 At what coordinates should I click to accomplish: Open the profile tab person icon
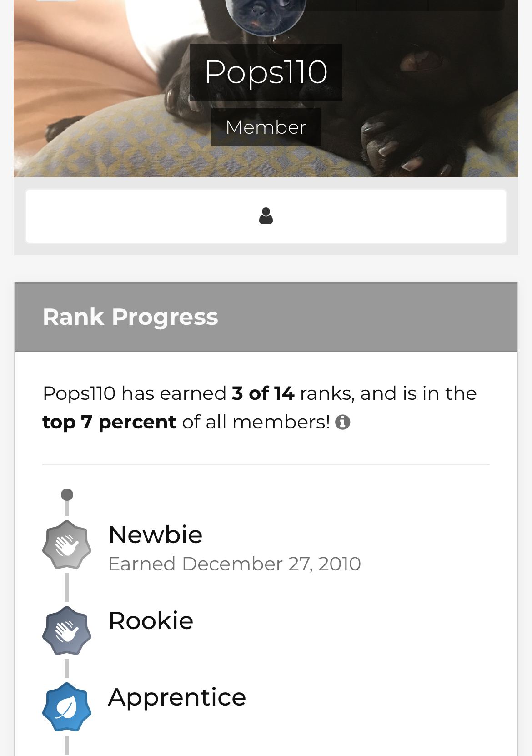point(266,216)
